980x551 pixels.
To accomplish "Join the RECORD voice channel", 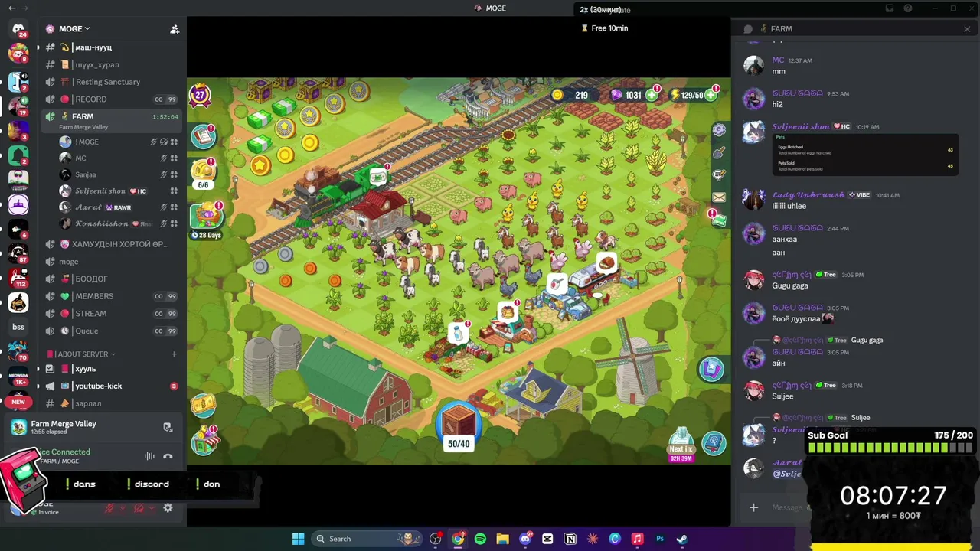I will pyautogui.click(x=112, y=99).
